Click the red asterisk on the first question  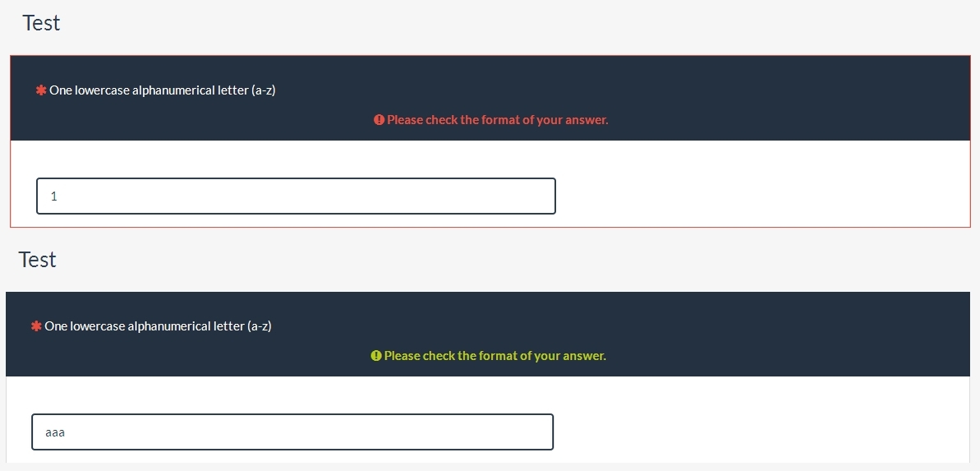[x=40, y=90]
